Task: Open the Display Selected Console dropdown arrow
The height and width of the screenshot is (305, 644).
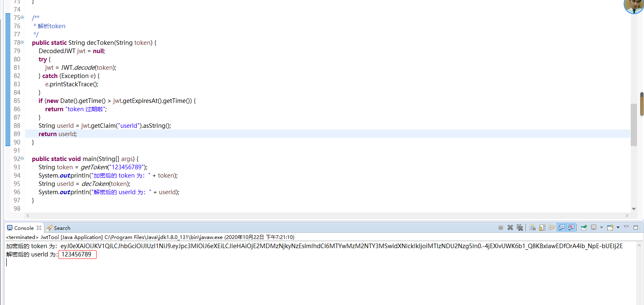Action: 601,227
